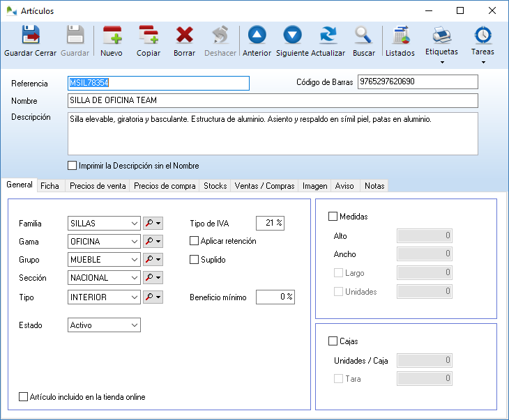The height and width of the screenshot is (420, 509).
Task: Enable Artículo incluido en la tienda online
Action: click(x=24, y=397)
